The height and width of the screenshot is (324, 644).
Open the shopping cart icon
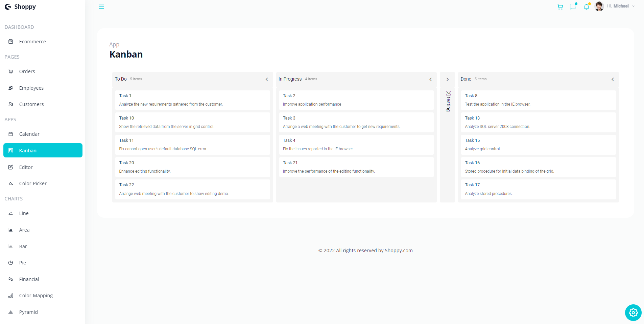point(559,6)
